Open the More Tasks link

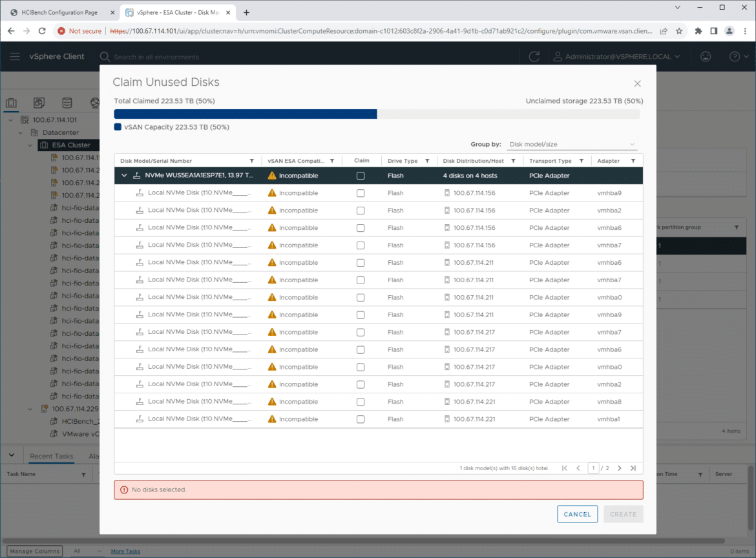tap(125, 552)
